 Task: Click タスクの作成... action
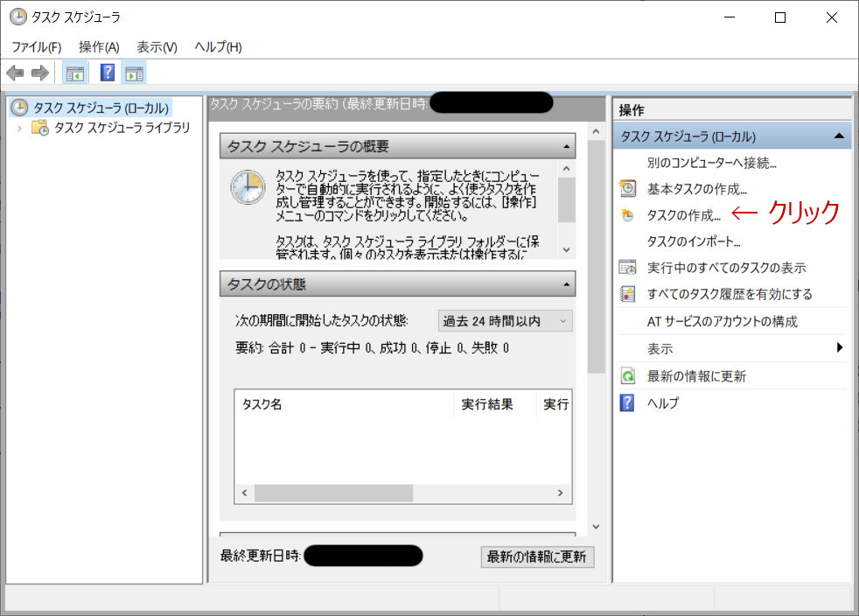pos(684,215)
